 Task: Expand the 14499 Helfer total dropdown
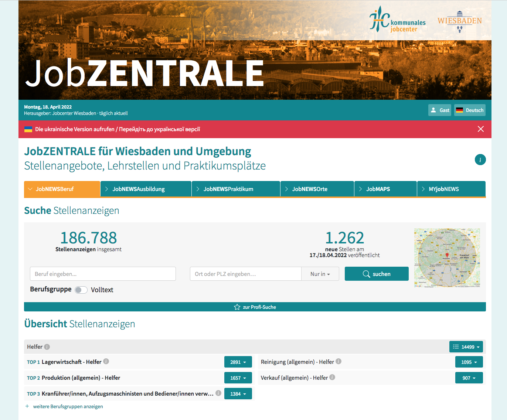[466, 347]
